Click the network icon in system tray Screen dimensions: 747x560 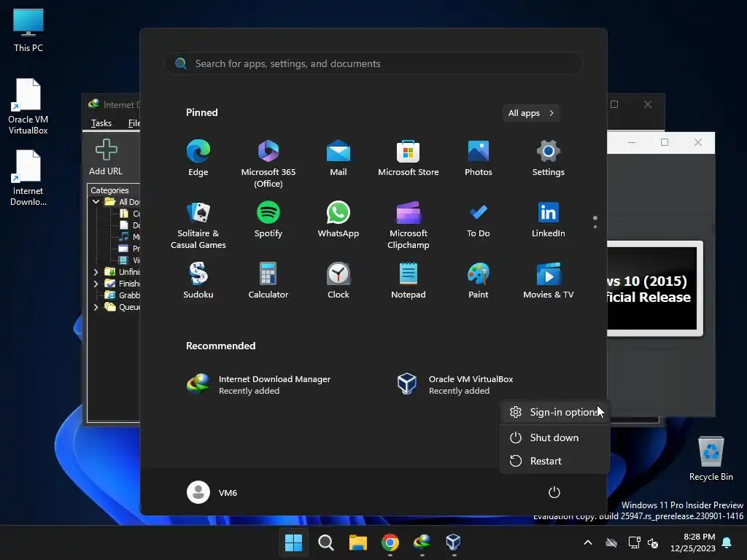[634, 542]
